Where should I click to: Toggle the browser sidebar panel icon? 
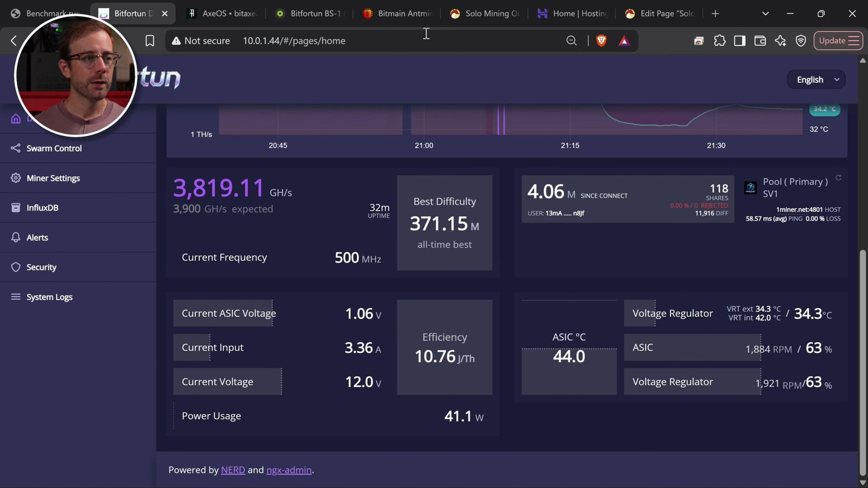pos(739,41)
